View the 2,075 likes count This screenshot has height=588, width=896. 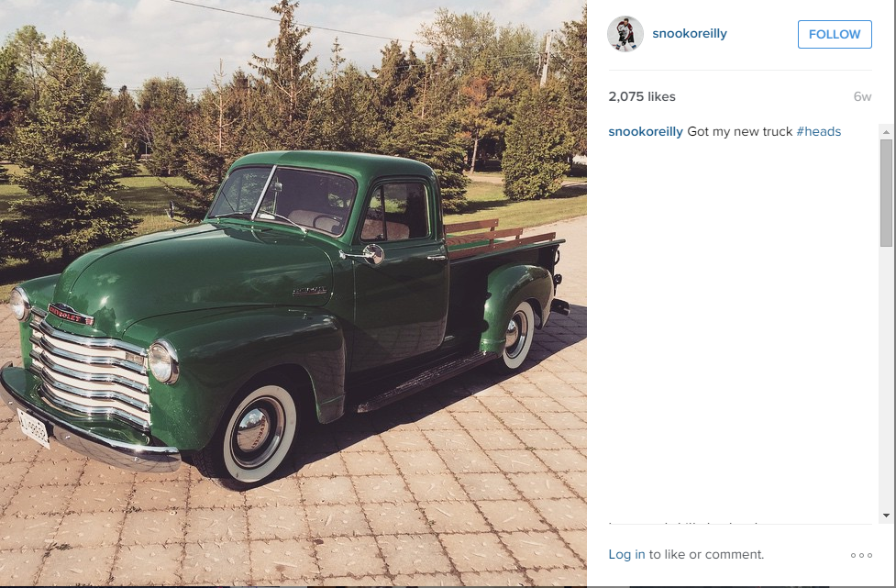(x=642, y=96)
